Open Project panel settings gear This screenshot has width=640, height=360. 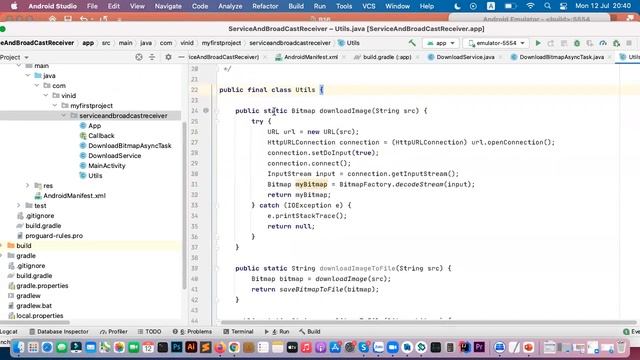[x=168, y=57]
